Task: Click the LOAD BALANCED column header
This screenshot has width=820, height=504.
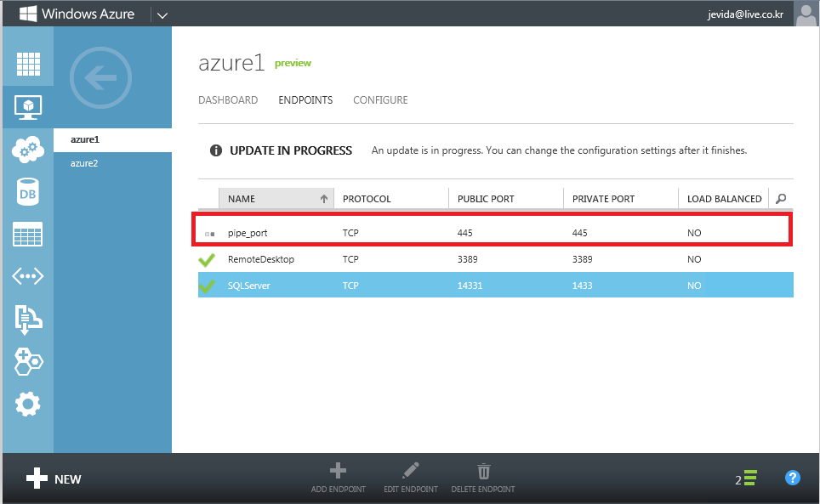Action: point(724,199)
